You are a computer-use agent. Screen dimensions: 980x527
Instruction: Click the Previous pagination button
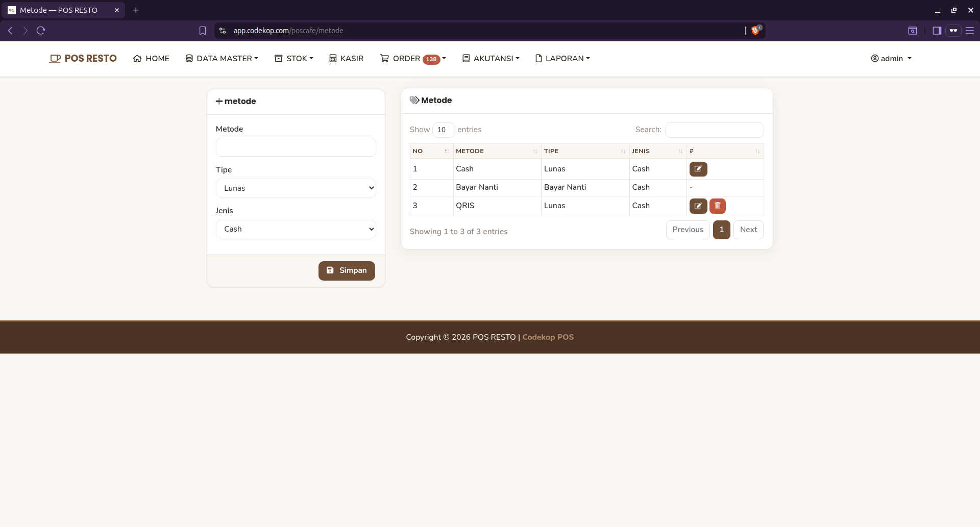click(688, 230)
